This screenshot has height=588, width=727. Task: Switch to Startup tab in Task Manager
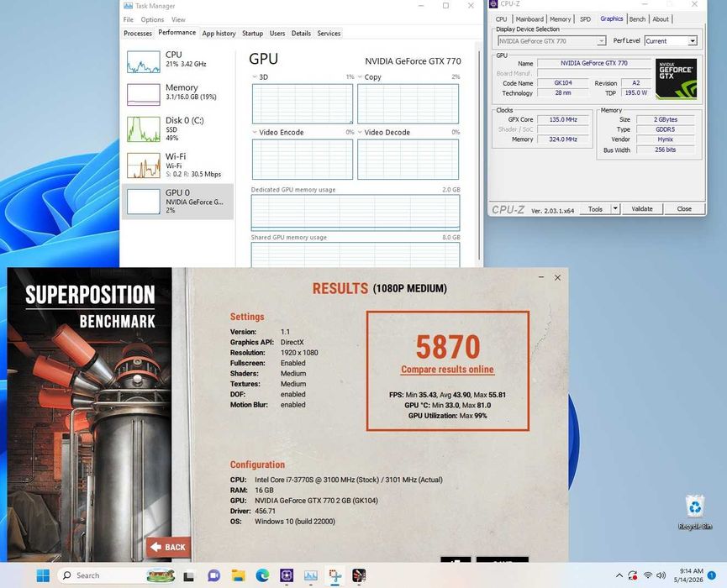click(x=253, y=34)
